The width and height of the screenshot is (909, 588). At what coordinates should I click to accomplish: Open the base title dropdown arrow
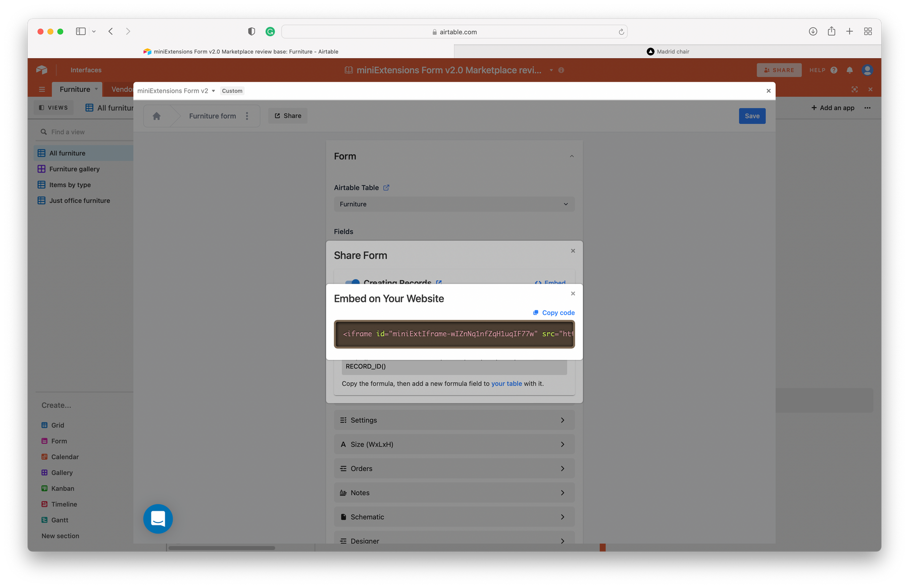coord(551,70)
